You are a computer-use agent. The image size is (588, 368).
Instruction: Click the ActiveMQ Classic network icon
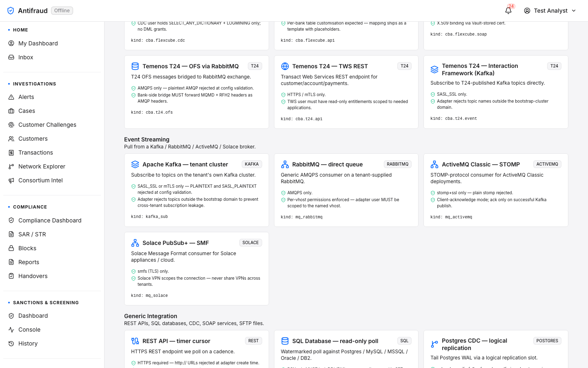click(x=434, y=164)
